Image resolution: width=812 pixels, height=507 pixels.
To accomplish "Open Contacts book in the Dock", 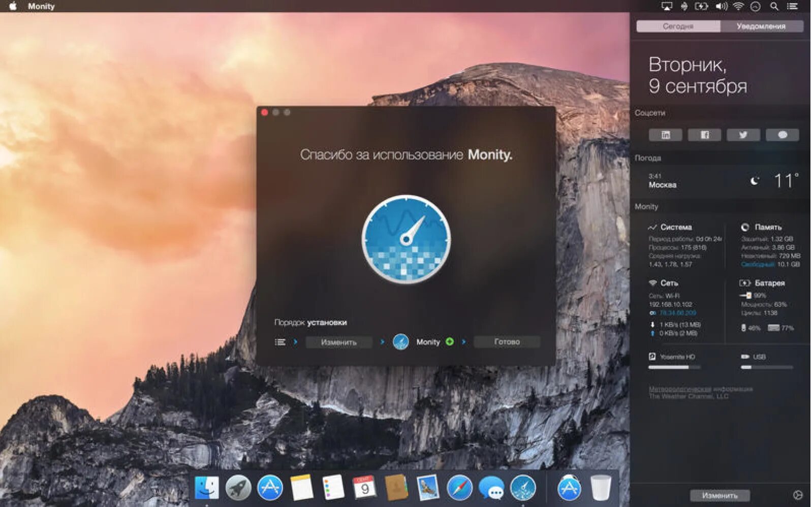I will [396, 488].
